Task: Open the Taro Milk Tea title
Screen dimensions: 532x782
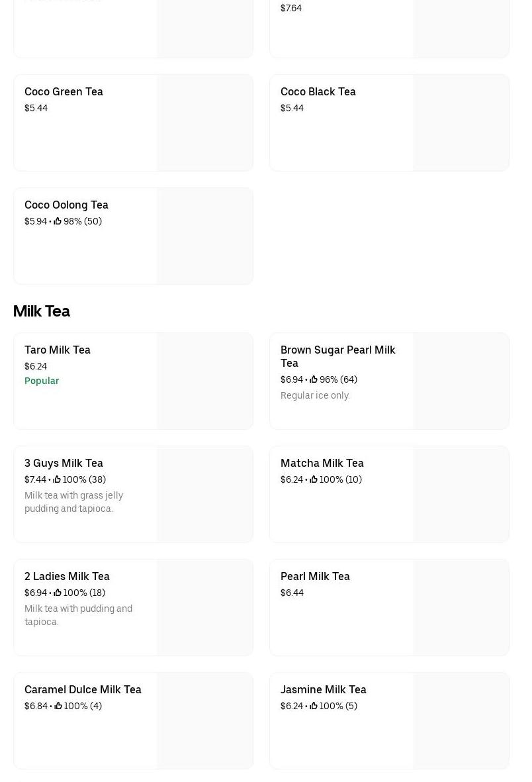Action: [58, 350]
